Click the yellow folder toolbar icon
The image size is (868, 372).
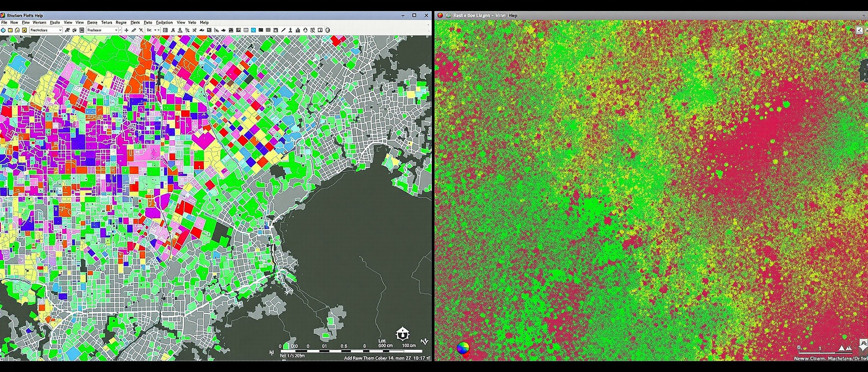(10, 30)
